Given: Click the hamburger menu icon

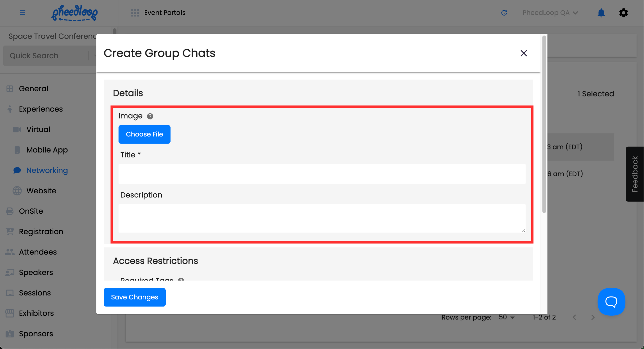Looking at the screenshot, I should point(23,13).
